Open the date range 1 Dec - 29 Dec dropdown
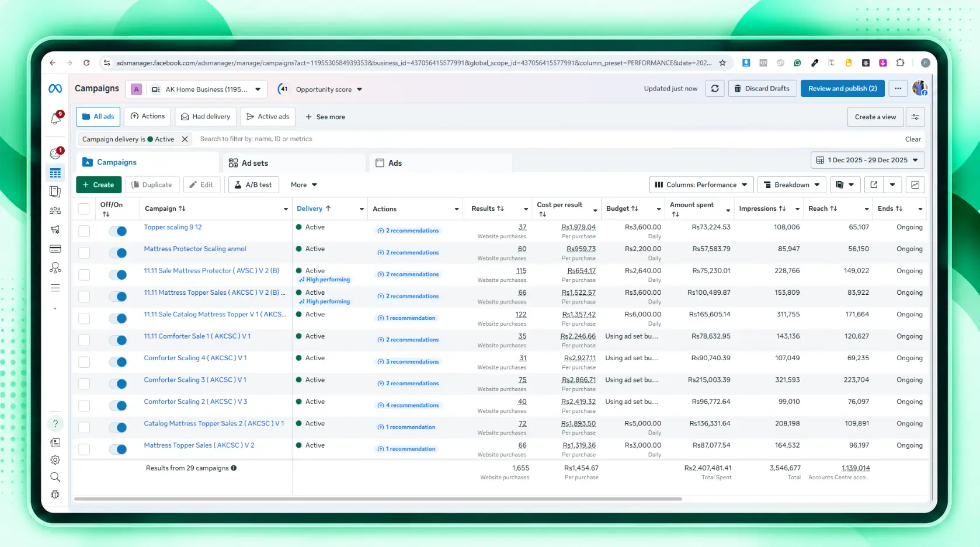This screenshot has height=547, width=980. (867, 160)
